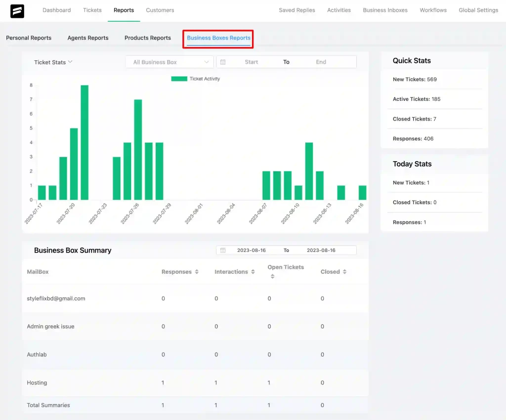Click Hosting row Open Tickets value 1
The width and height of the screenshot is (506, 420).
[269, 382]
